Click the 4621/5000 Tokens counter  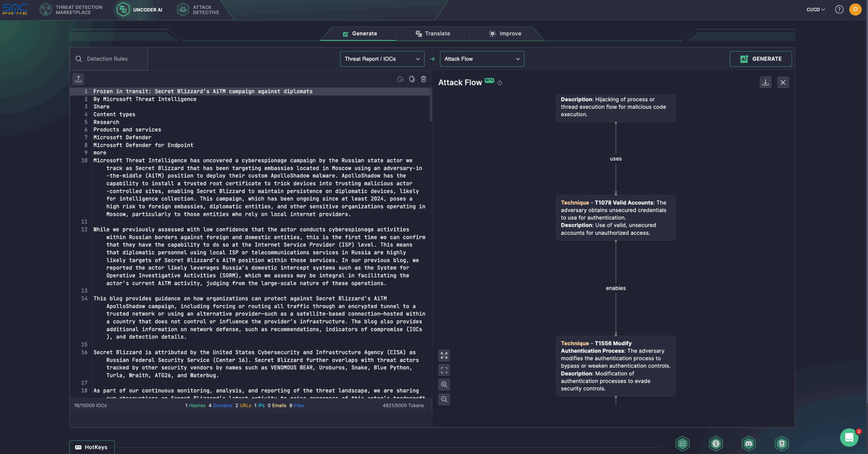coord(403,406)
